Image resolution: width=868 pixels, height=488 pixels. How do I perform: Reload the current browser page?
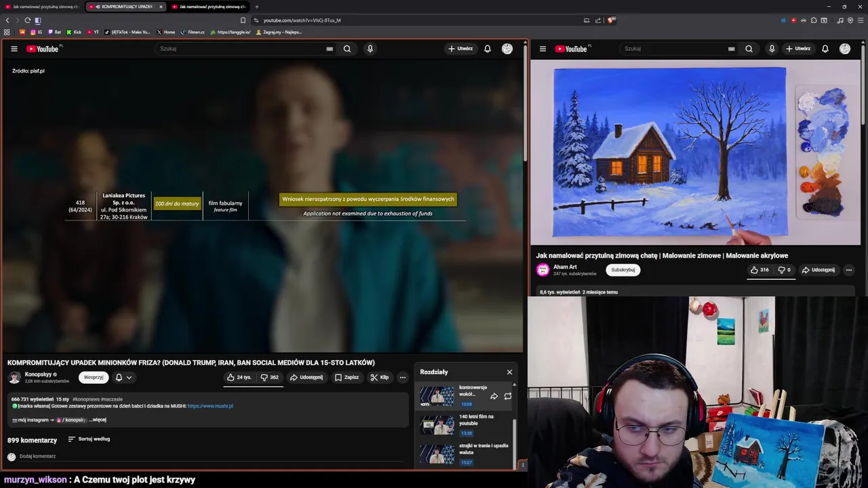coord(27,20)
